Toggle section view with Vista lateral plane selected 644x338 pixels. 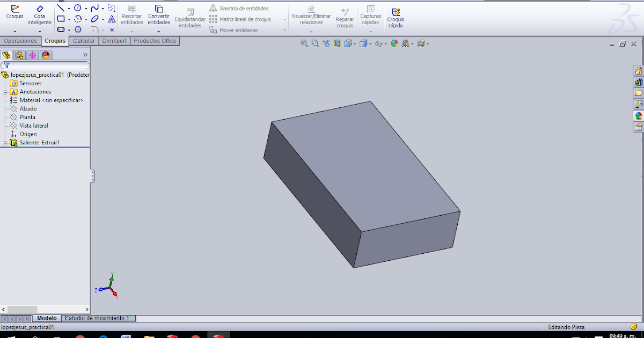click(336, 43)
